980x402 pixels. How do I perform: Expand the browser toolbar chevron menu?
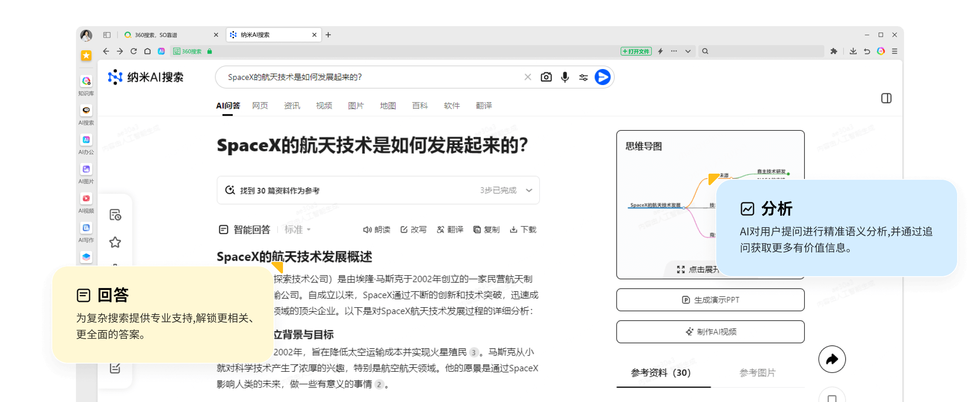coord(688,51)
